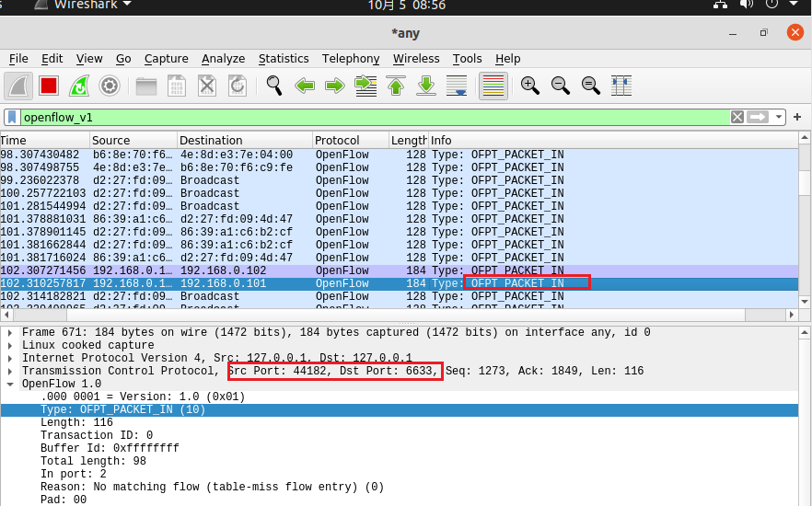
Task: Open the Analyze menu
Action: (x=223, y=59)
